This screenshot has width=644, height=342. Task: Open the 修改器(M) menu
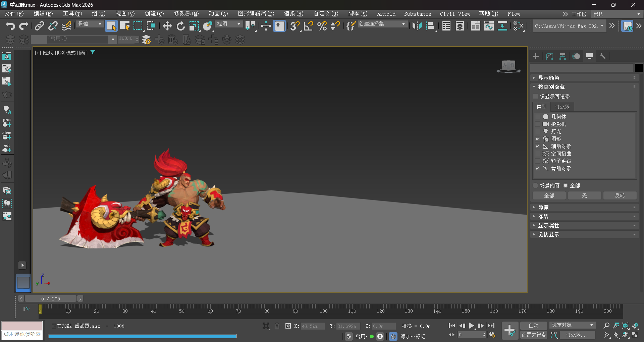point(186,14)
